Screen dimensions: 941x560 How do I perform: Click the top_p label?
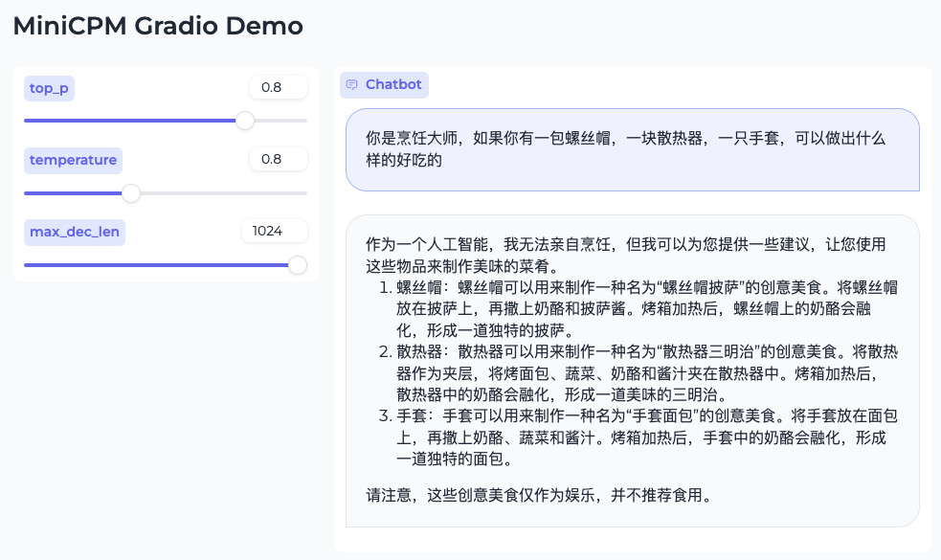pyautogui.click(x=49, y=88)
